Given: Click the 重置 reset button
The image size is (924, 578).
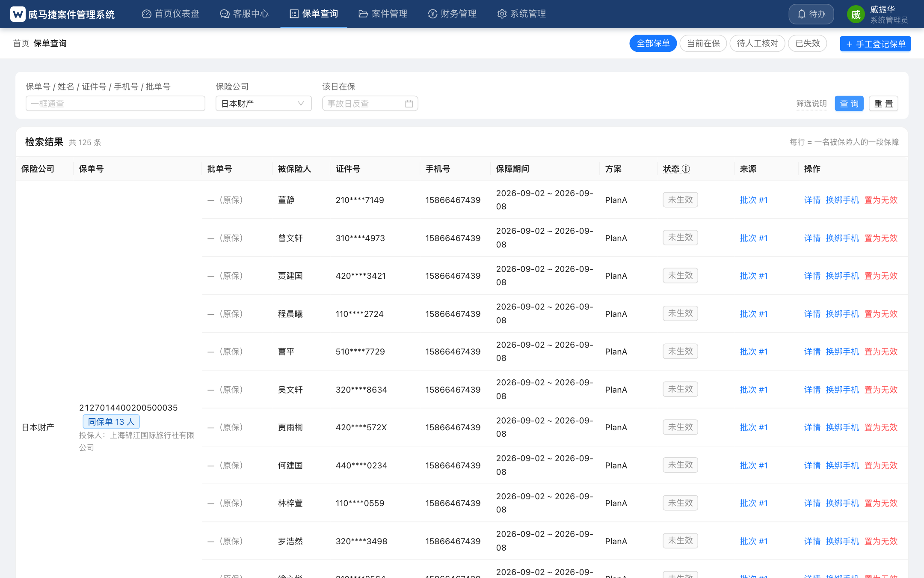Looking at the screenshot, I should [x=883, y=104].
